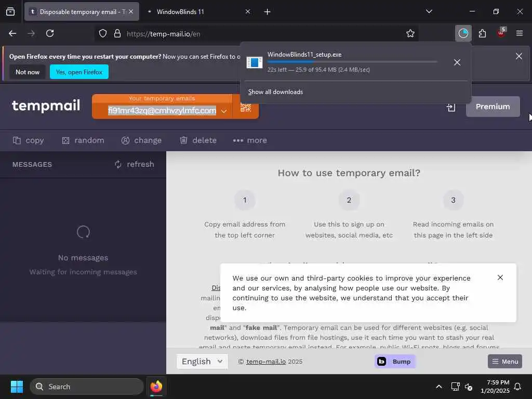Screen dimensions: 532x399
Task: Open the new tab plus button
Action: pos(267,12)
